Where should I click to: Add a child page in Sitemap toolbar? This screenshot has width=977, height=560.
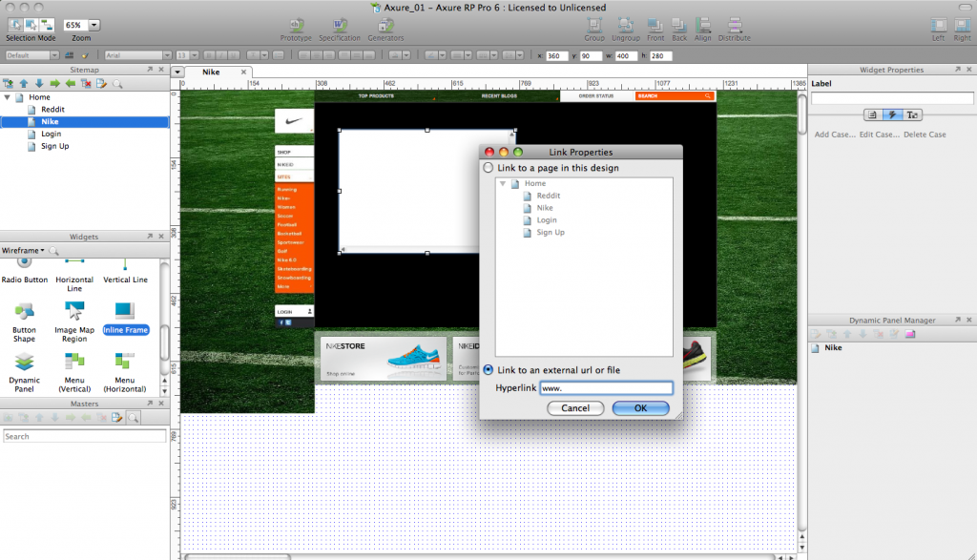8,83
